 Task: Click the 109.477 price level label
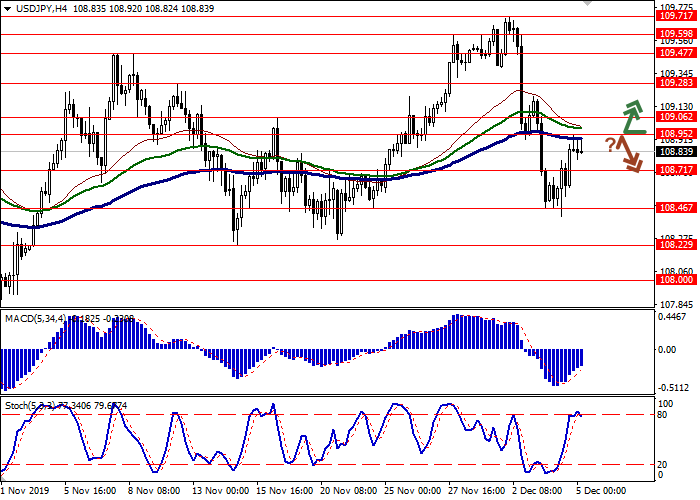675,53
